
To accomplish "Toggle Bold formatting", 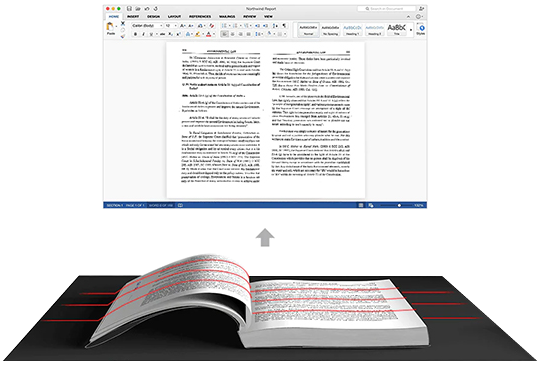I will point(135,34).
